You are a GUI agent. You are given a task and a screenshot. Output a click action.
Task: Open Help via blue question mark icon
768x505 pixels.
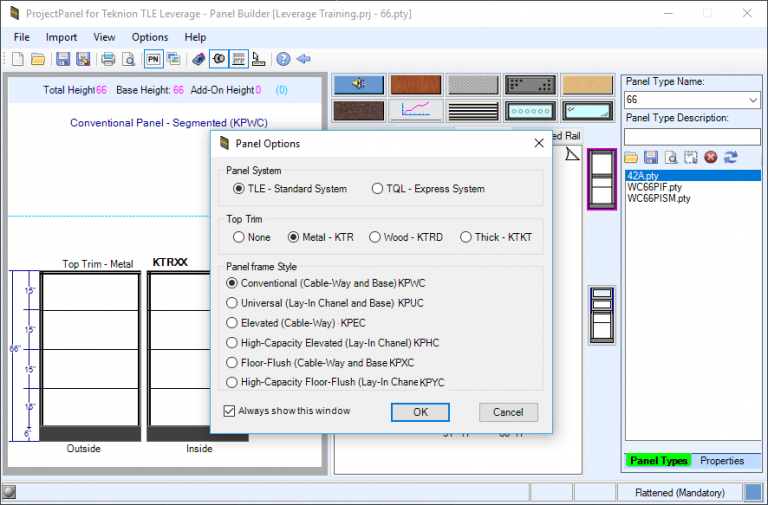(283, 59)
